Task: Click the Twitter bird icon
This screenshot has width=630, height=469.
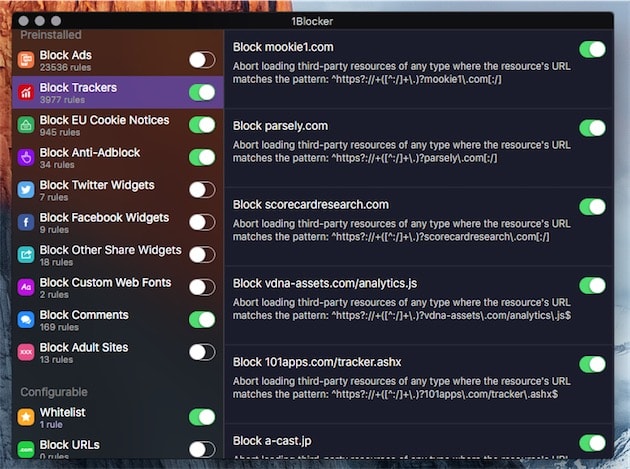Action: [x=26, y=190]
